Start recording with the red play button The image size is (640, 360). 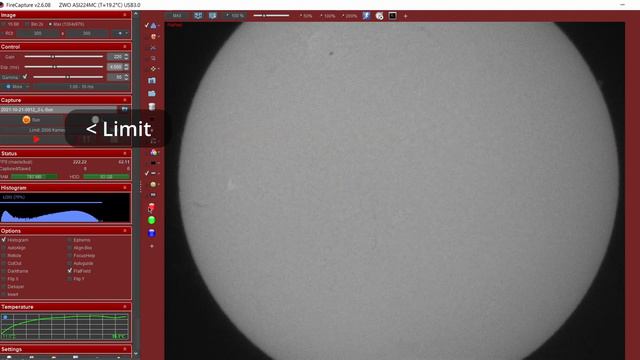click(x=36, y=139)
